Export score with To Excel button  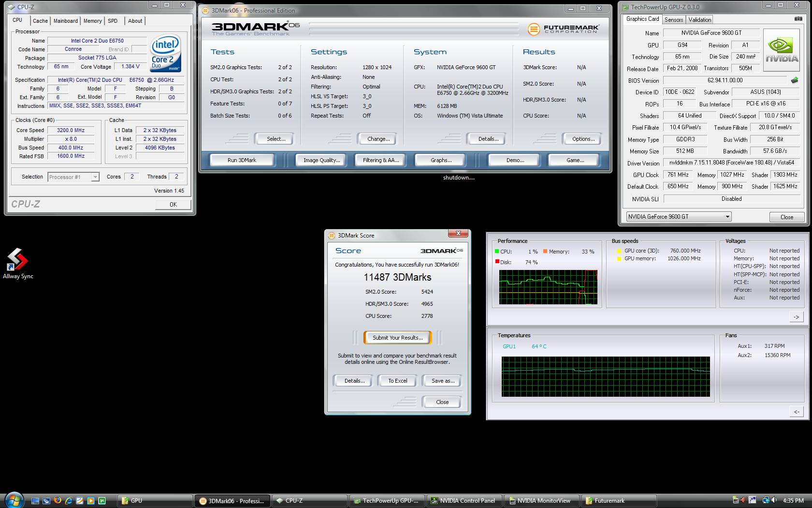pos(397,381)
